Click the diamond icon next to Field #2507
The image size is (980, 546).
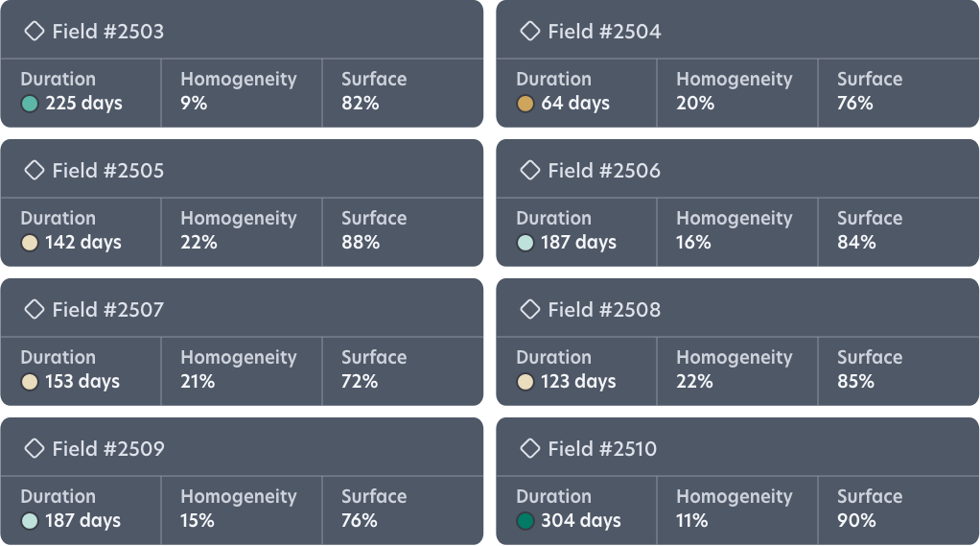coord(35,310)
